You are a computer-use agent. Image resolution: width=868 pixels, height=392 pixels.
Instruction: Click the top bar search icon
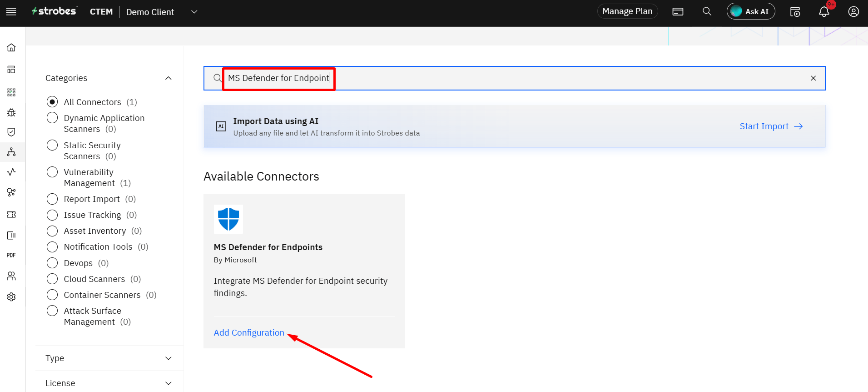[707, 11]
